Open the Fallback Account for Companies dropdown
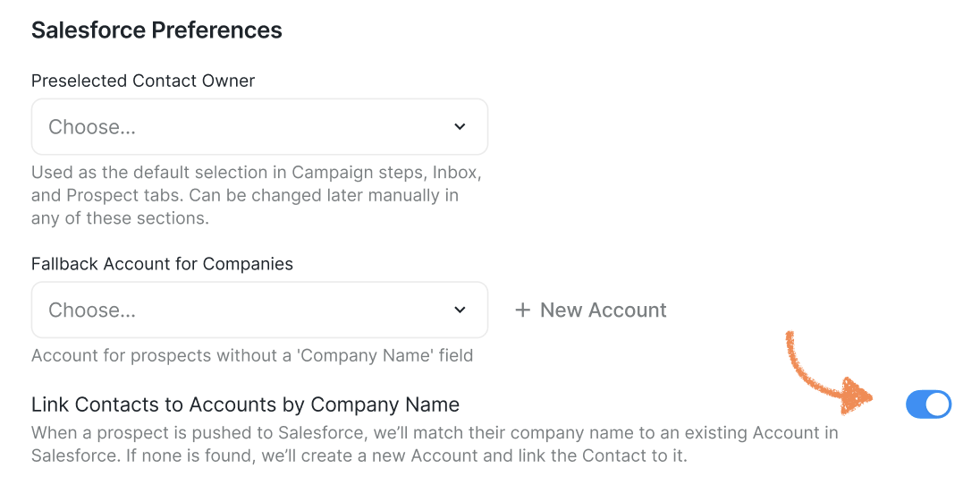This screenshot has height=485, width=980. click(259, 311)
